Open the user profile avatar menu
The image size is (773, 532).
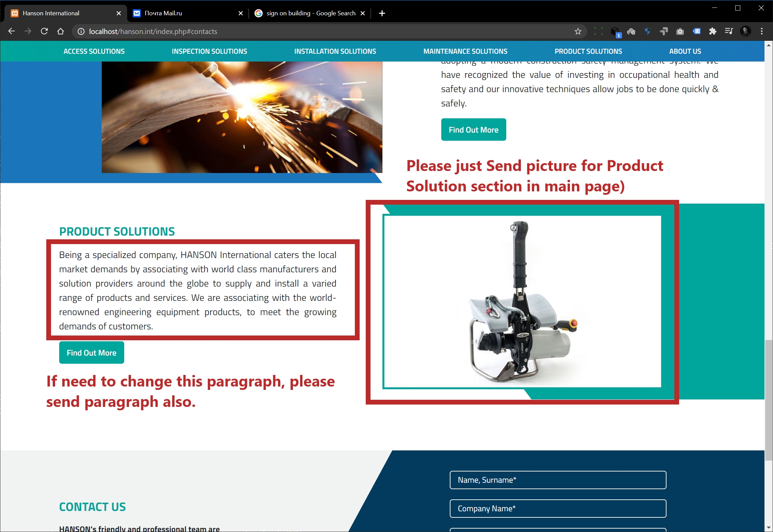745,32
